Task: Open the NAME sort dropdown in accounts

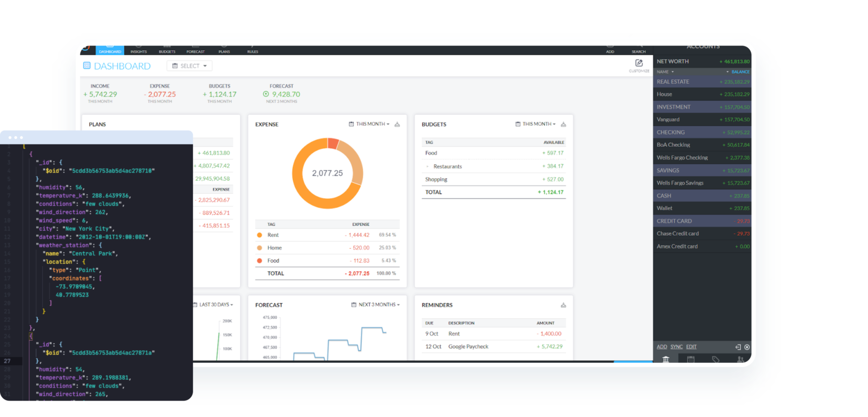Action: click(x=665, y=72)
